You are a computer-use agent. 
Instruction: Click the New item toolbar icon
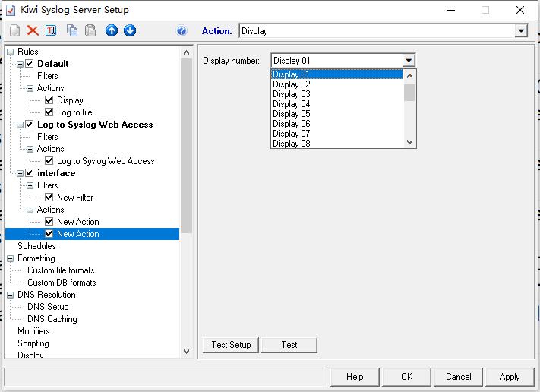click(x=14, y=30)
